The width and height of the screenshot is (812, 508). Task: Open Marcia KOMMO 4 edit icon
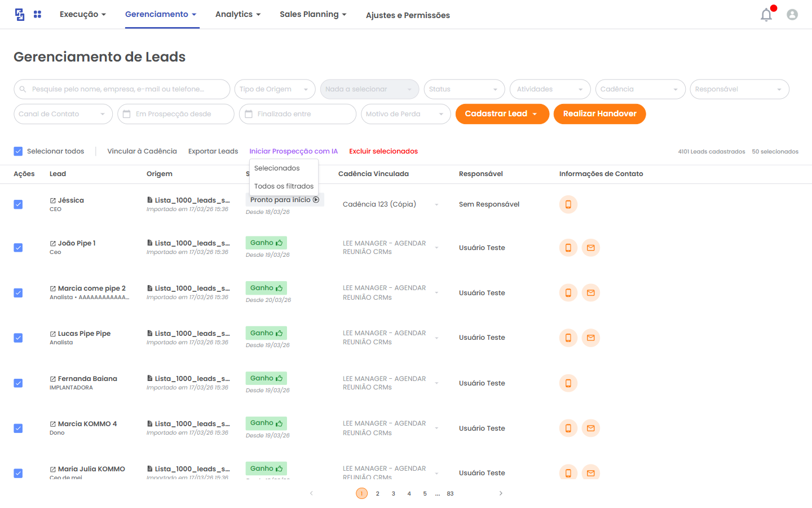tap(53, 424)
